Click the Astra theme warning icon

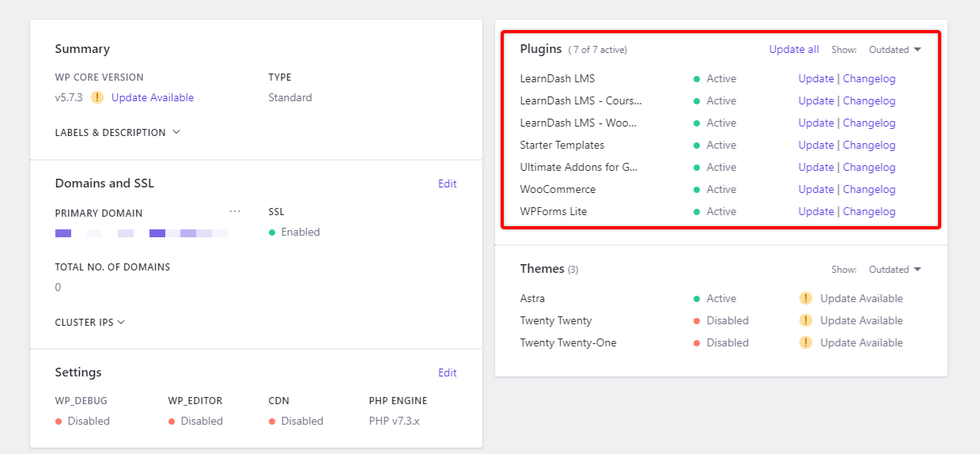[805, 298]
